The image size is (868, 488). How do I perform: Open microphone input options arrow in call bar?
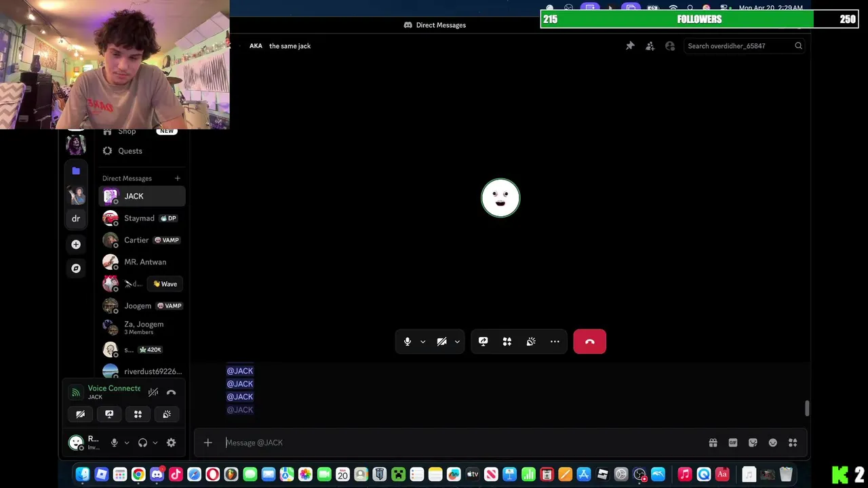422,342
